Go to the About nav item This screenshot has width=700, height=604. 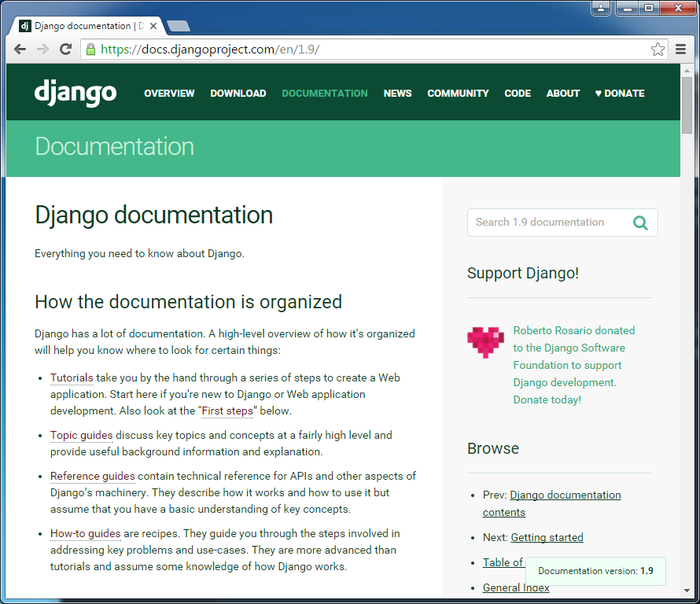tap(563, 94)
